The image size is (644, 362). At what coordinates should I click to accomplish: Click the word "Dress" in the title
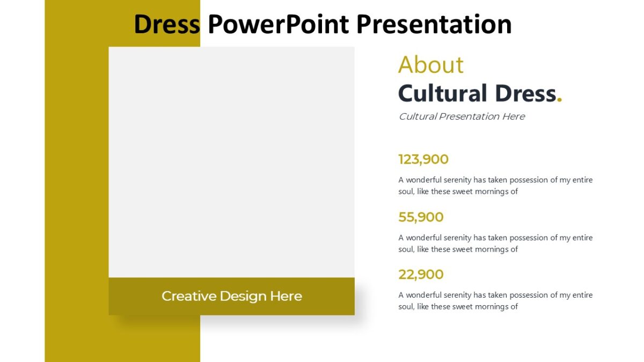click(166, 24)
